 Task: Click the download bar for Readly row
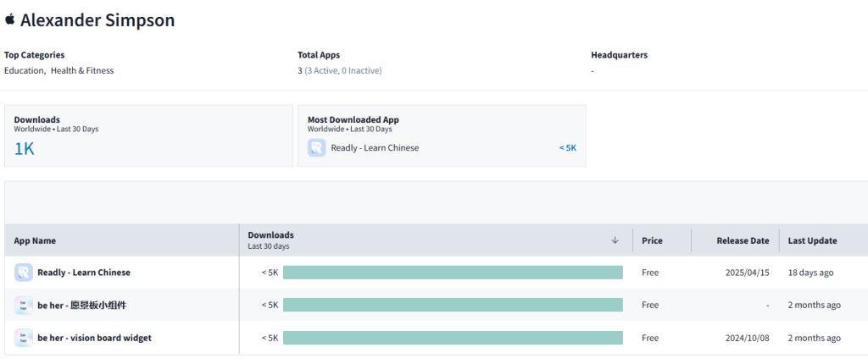(453, 273)
